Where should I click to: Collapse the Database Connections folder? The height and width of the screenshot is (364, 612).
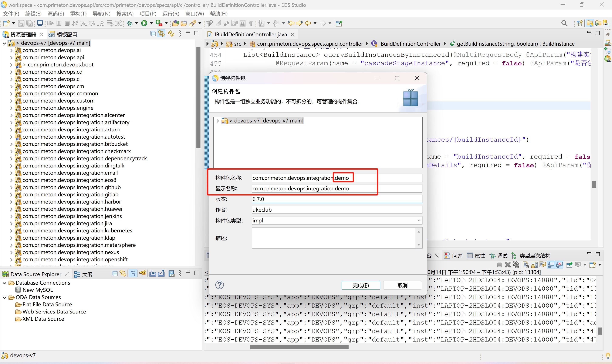coord(4,283)
